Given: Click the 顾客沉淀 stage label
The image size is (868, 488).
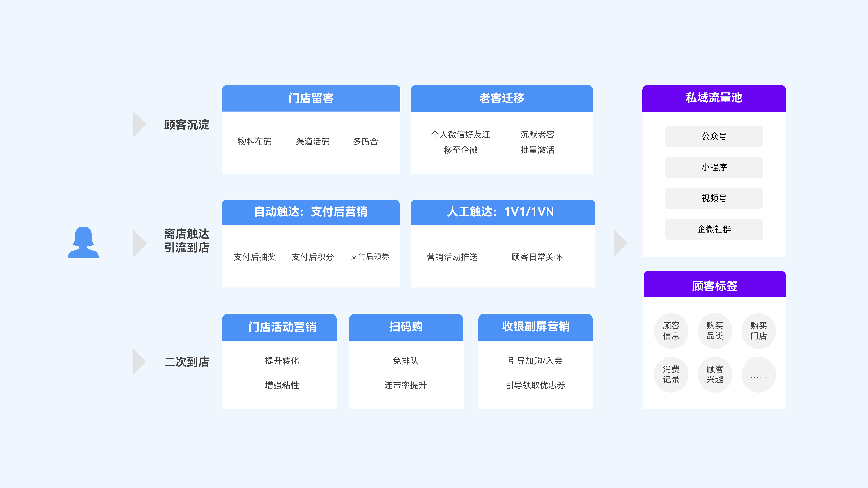Looking at the screenshot, I should pos(186,125).
